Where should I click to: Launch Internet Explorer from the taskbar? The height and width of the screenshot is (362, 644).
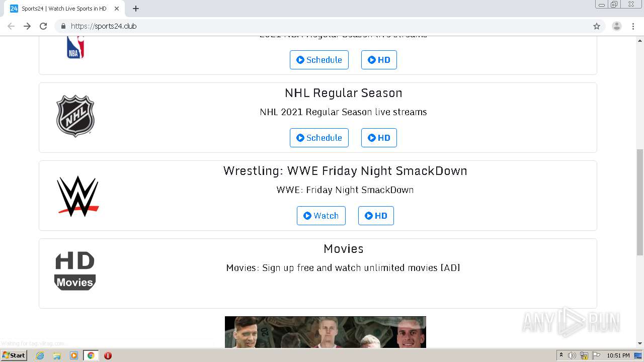point(40,355)
